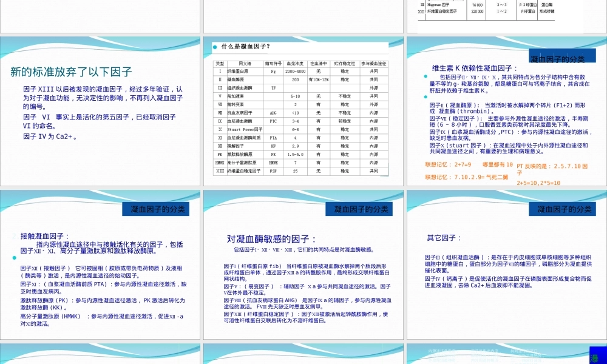Screen dimensions: 607x364
Task: Click the <10 concentration cell
Action: [296, 113]
